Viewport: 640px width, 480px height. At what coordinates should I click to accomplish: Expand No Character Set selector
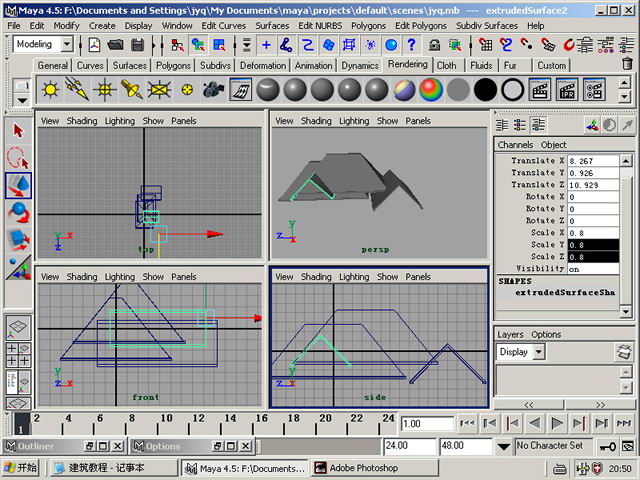pyautogui.click(x=553, y=446)
